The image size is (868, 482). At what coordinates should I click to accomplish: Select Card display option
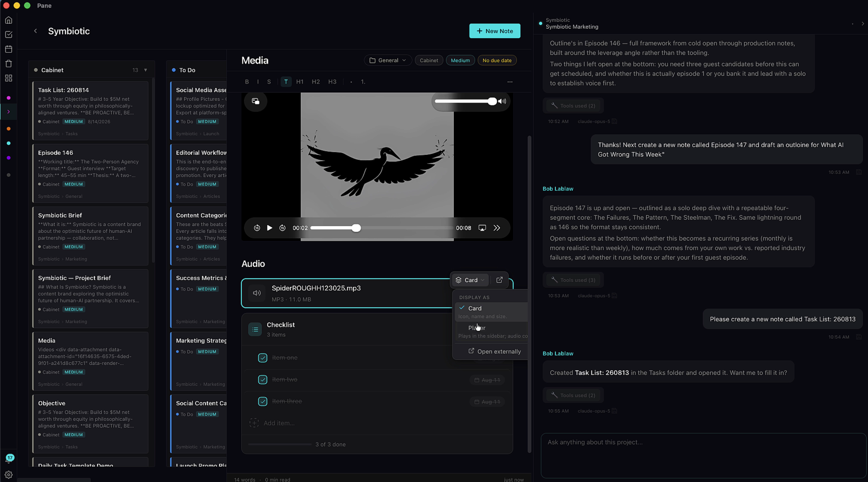point(491,312)
